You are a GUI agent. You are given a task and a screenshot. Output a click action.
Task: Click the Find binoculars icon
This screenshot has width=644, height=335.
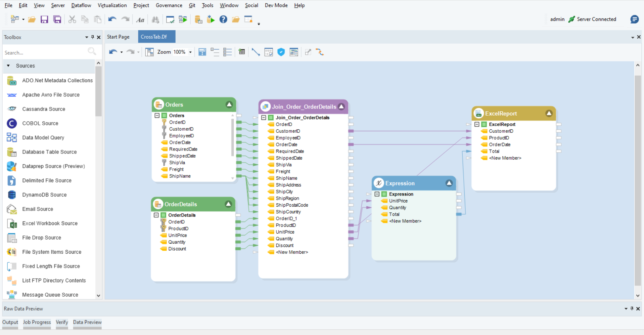coord(155,20)
